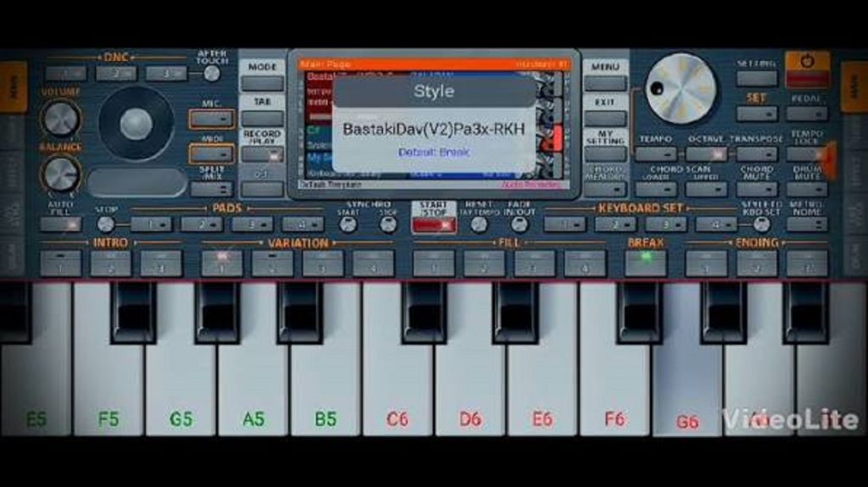The height and width of the screenshot is (487, 868).
Task: Click the Fade In/Out button
Action: [519, 224]
